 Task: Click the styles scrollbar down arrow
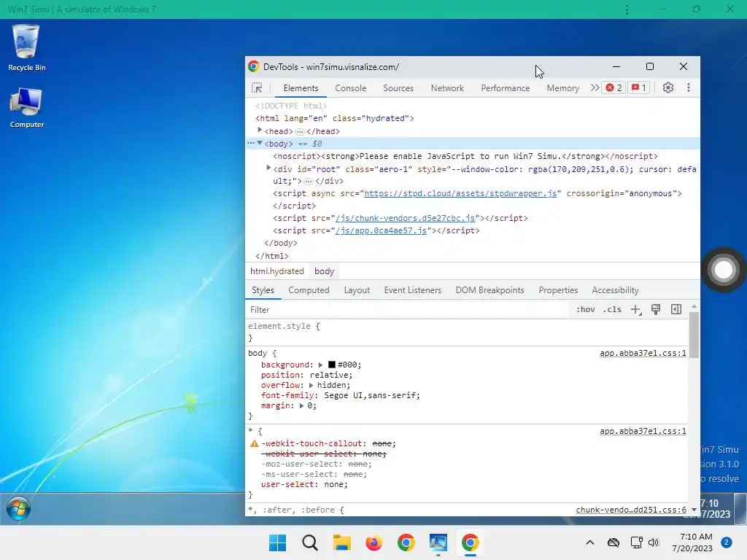pyautogui.click(x=694, y=510)
